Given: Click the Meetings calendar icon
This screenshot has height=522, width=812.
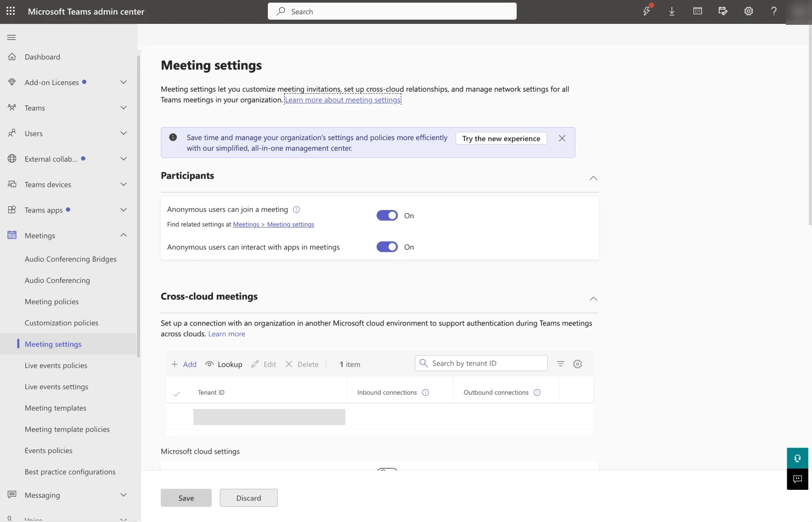Looking at the screenshot, I should point(12,235).
